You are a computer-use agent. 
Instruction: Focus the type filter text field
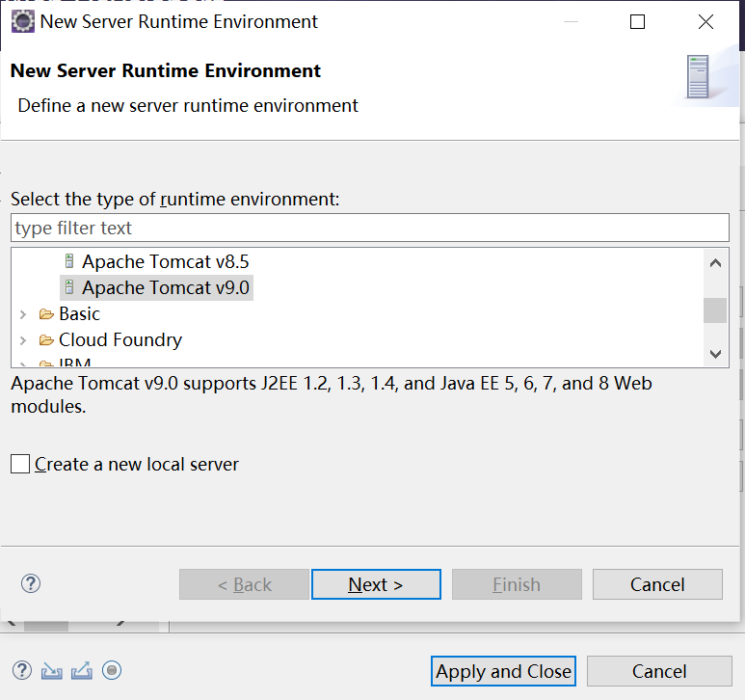pos(370,229)
